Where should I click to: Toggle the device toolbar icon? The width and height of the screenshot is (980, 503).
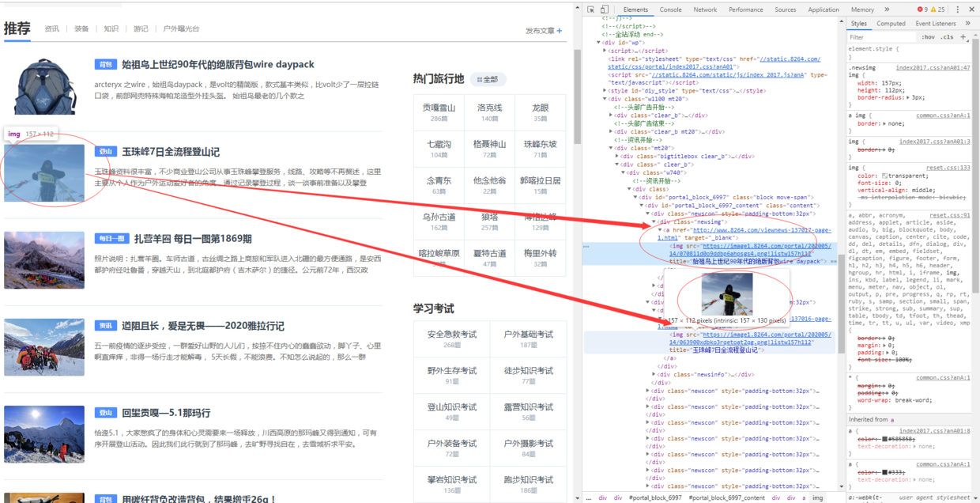tap(605, 9)
